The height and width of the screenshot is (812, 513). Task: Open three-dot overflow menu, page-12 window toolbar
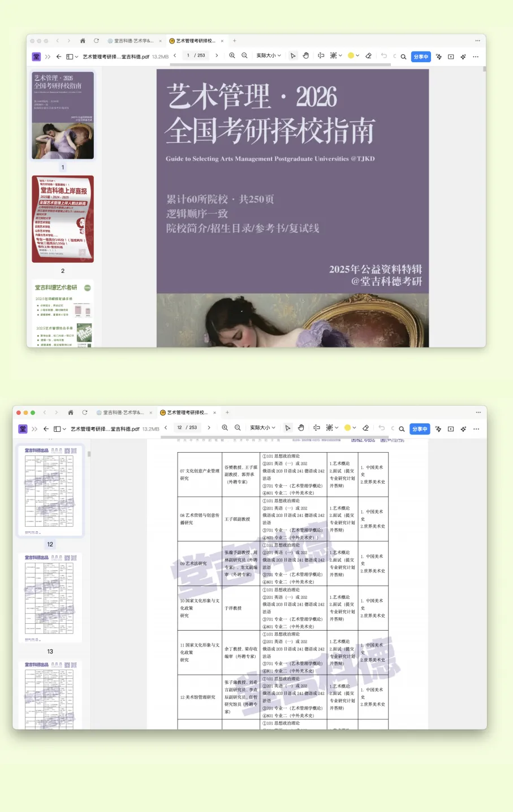476,429
